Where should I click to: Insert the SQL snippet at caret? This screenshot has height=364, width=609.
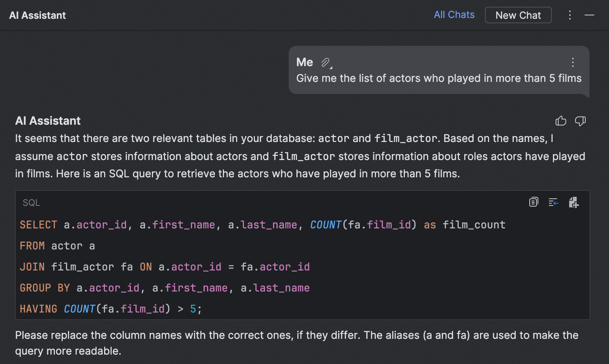[553, 202]
